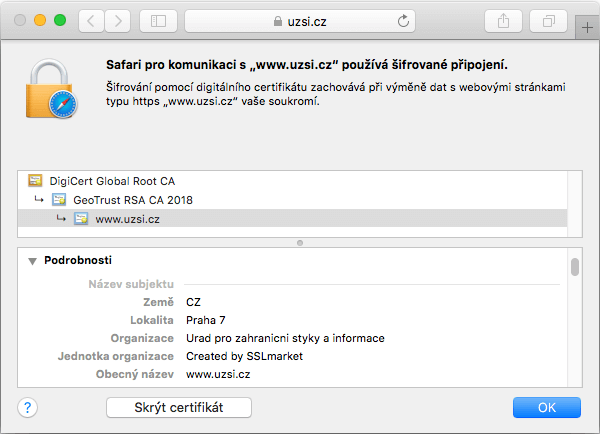600x434 pixels.
Task: Click the Skrýt certifikát button
Action: click(179, 407)
